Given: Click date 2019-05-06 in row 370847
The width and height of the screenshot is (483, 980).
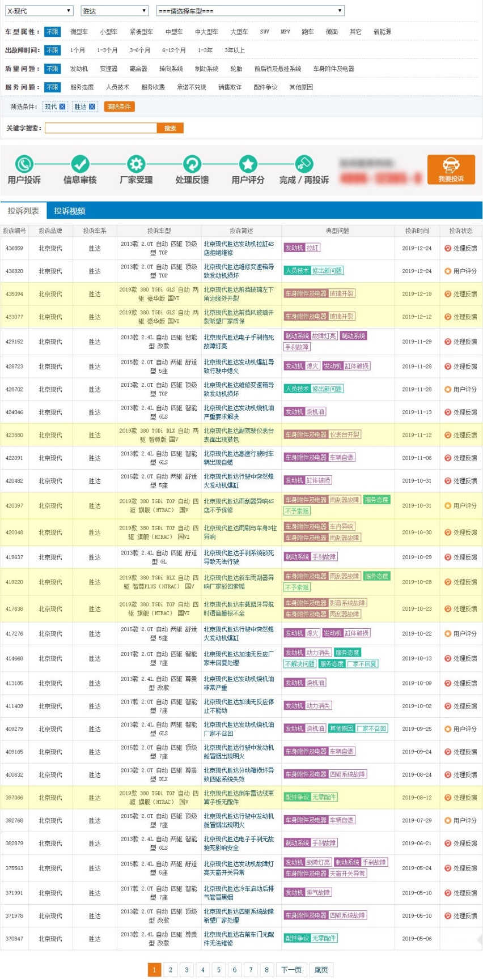Looking at the screenshot, I should 417,939.
